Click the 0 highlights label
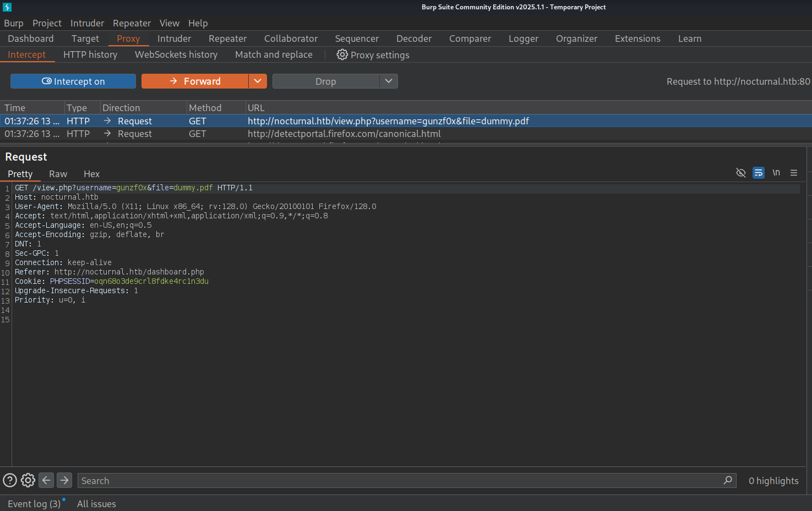Screen dimensions: 812x511 coord(773,480)
